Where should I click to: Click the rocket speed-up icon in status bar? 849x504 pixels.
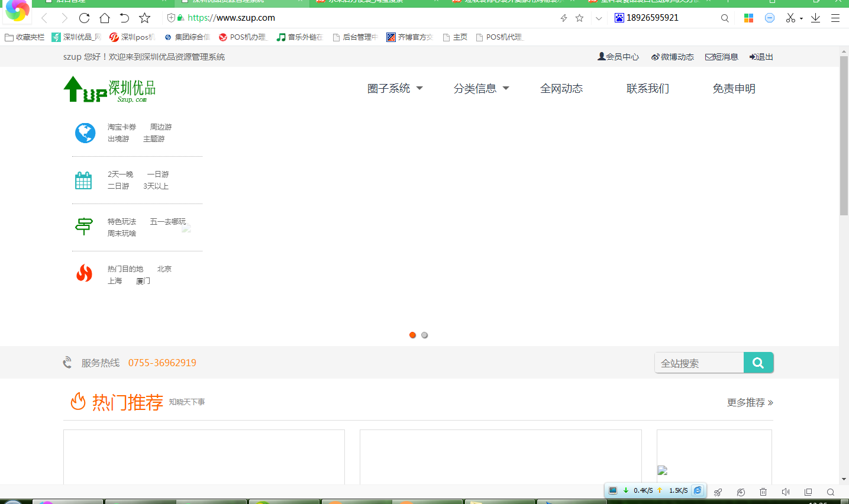tap(718, 492)
